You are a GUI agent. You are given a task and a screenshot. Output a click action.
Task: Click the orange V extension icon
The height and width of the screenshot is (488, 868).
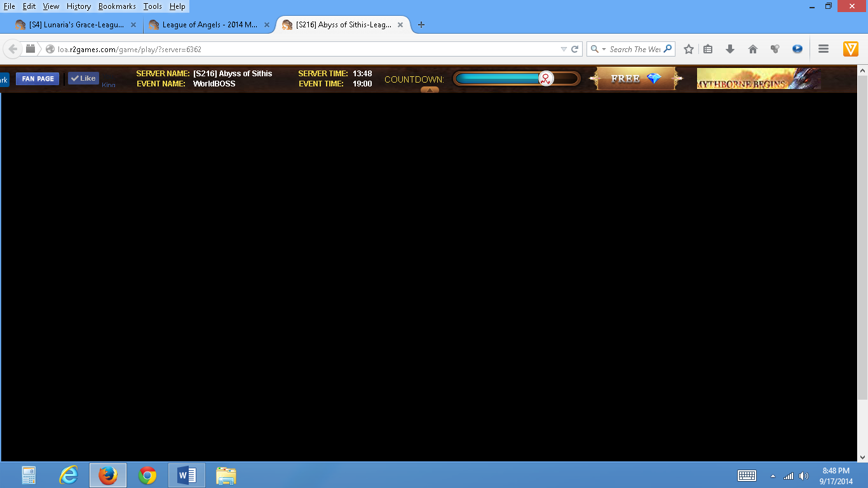click(850, 49)
